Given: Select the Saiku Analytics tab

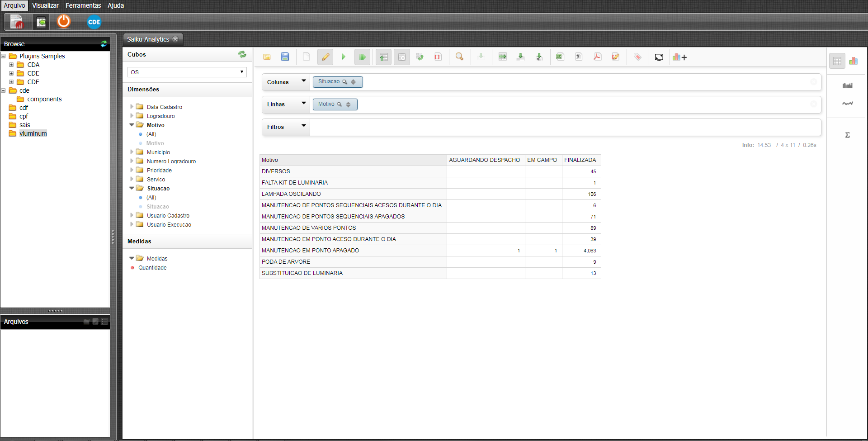Looking at the screenshot, I should coord(148,39).
